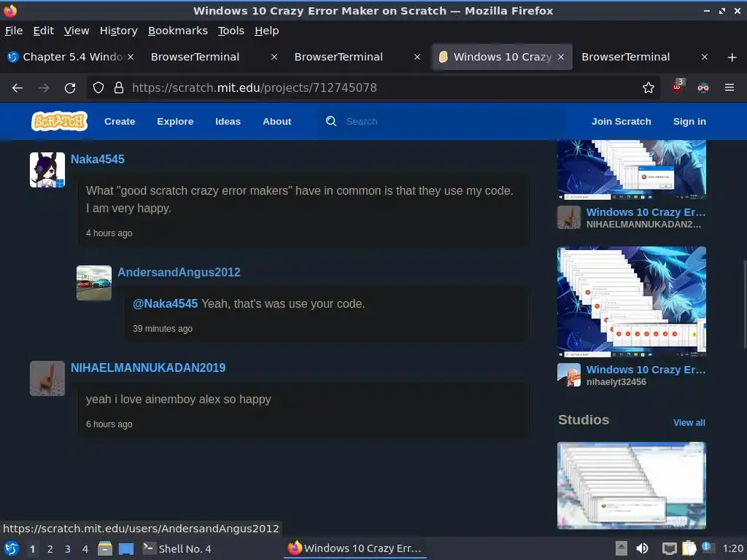747x560 pixels.
Task: Open remix title above NIHAELMANNUKADAN2 author
Action: tap(646, 212)
